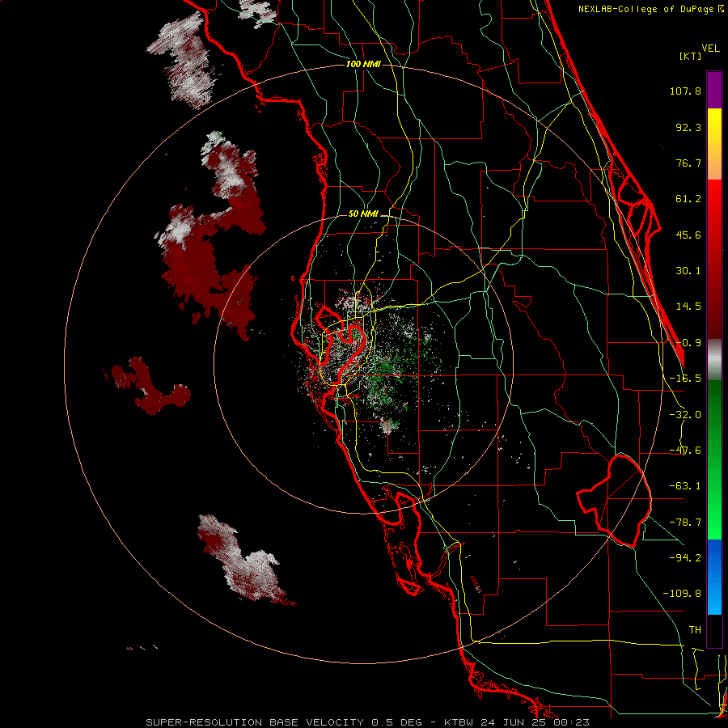Click the VEL legend title

(x=710, y=49)
